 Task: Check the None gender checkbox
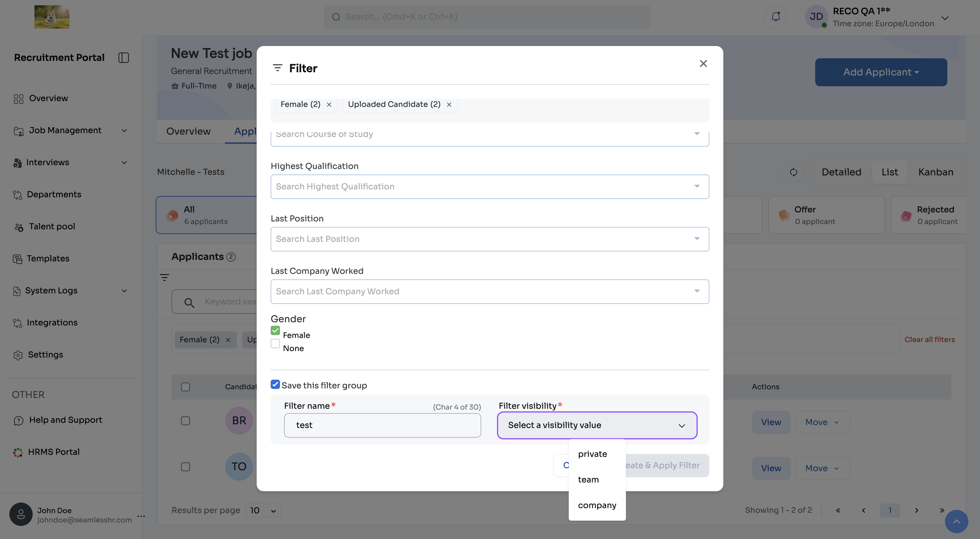[275, 344]
